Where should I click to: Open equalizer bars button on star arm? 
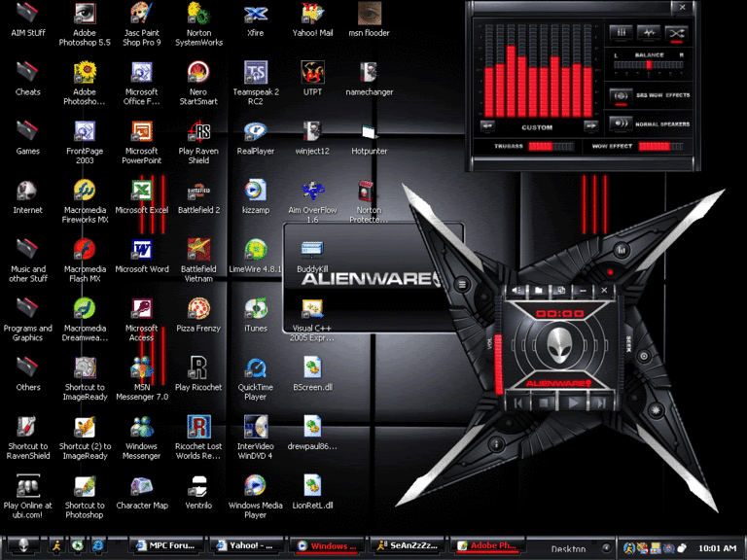(x=622, y=250)
